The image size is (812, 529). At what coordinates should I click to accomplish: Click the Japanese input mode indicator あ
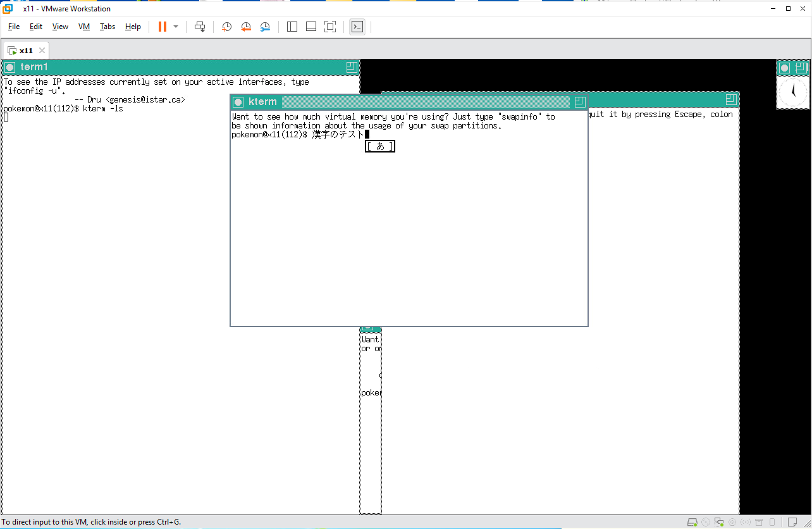tap(380, 146)
